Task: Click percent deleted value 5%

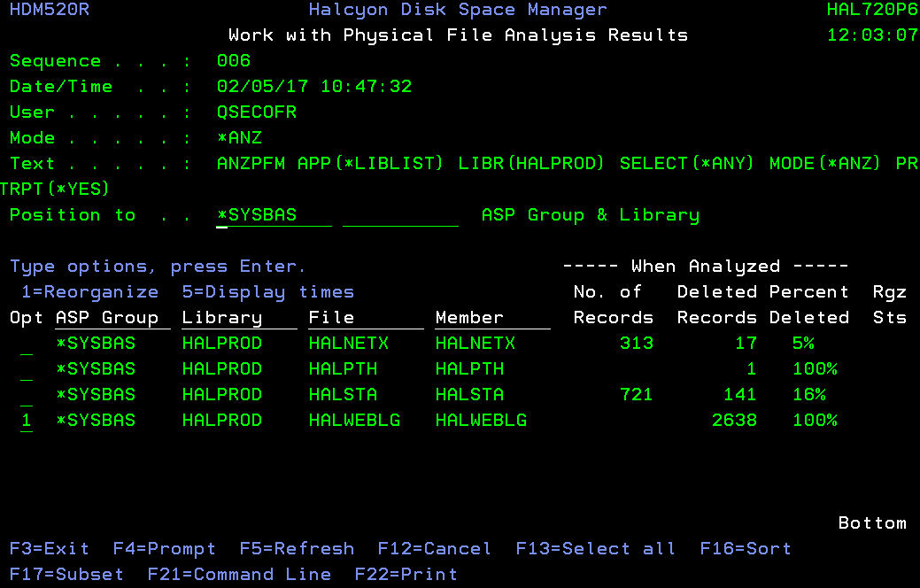Action: point(803,344)
